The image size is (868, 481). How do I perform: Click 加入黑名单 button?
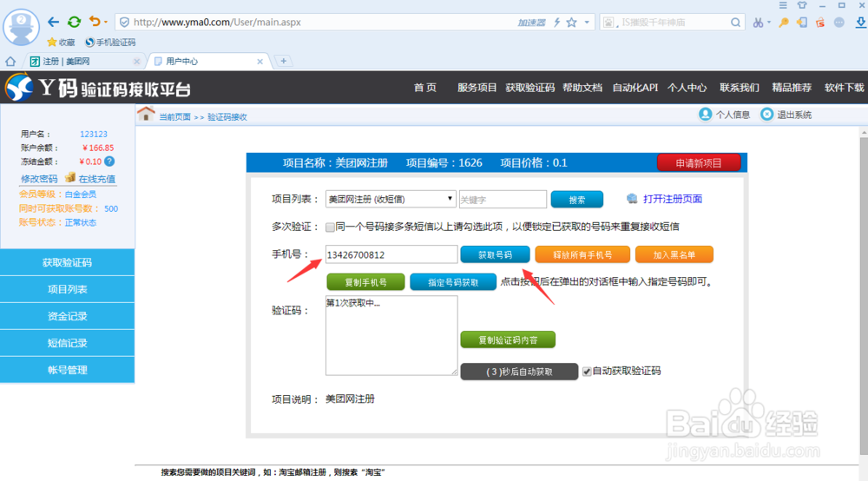[674, 254]
